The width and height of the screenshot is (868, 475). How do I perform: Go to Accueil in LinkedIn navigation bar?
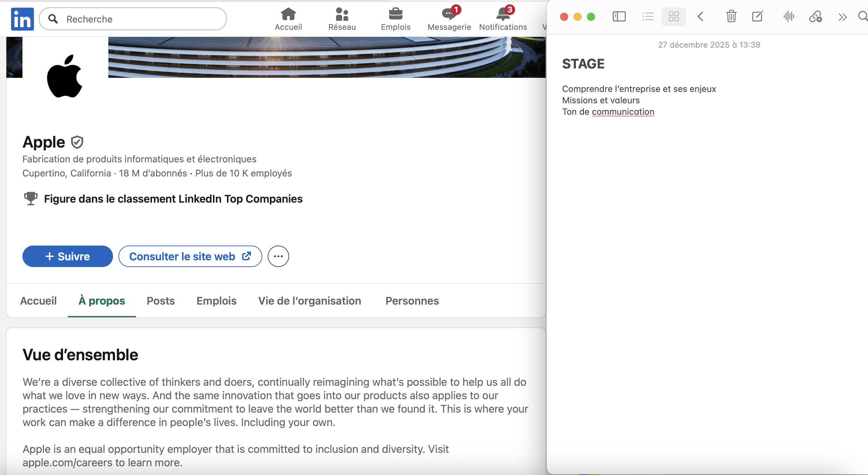pyautogui.click(x=288, y=19)
